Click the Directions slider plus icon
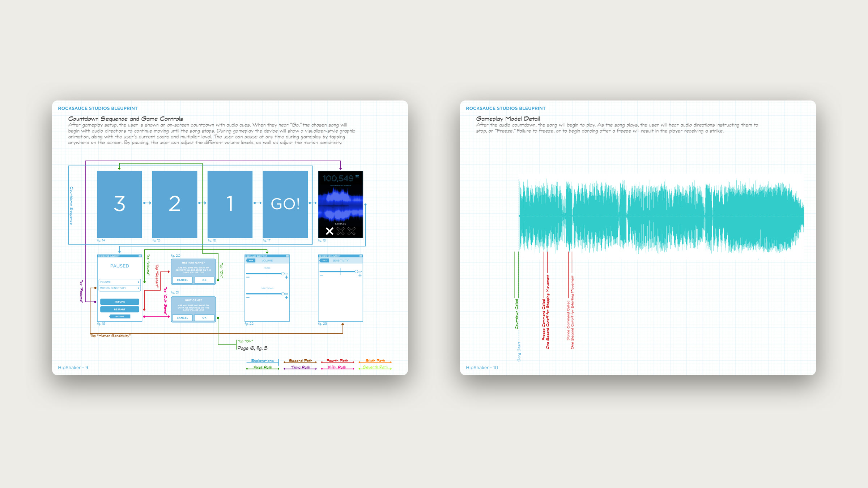868x488 pixels. pos(286,297)
